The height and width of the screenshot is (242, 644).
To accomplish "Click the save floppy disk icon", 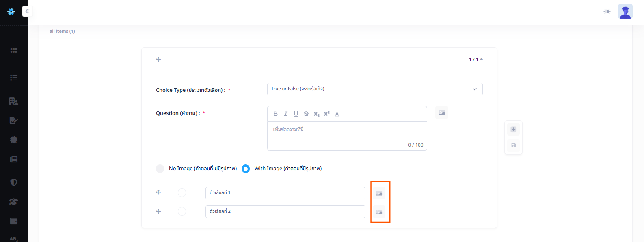I will [x=513, y=145].
